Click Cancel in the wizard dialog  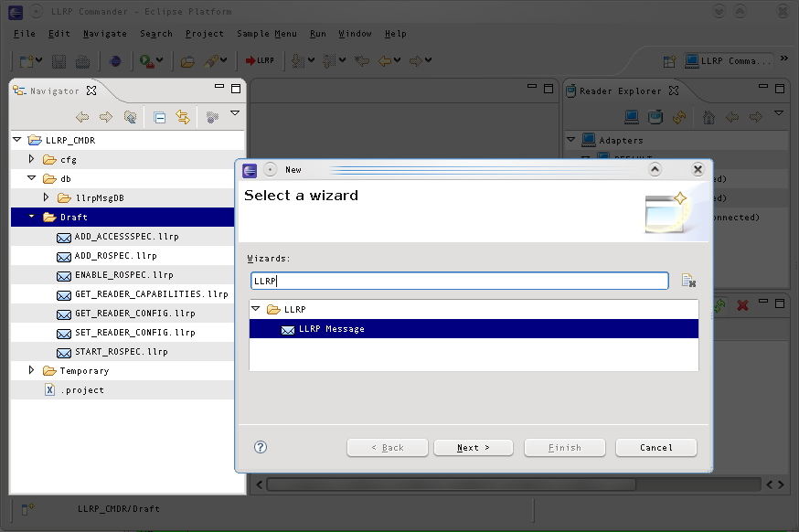tap(656, 448)
